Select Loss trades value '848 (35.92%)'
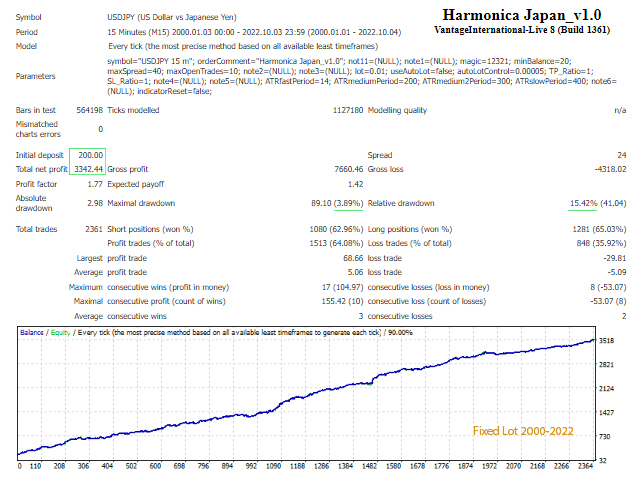Image resolution: width=640 pixels, height=480 pixels. click(601, 243)
